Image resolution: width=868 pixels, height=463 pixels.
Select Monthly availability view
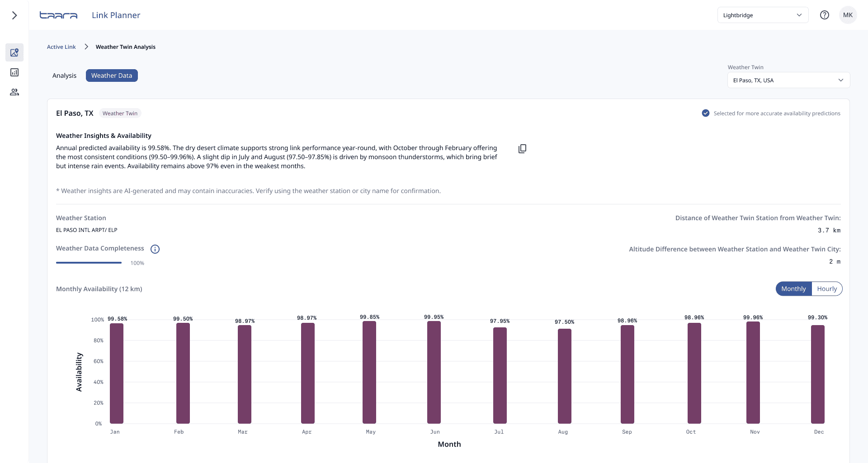pyautogui.click(x=793, y=289)
